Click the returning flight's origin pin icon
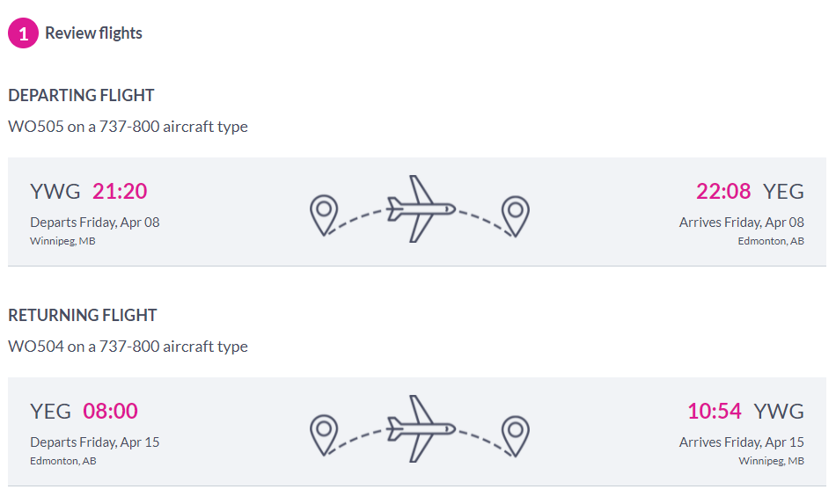Image resolution: width=836 pixels, height=504 pixels. [x=324, y=435]
